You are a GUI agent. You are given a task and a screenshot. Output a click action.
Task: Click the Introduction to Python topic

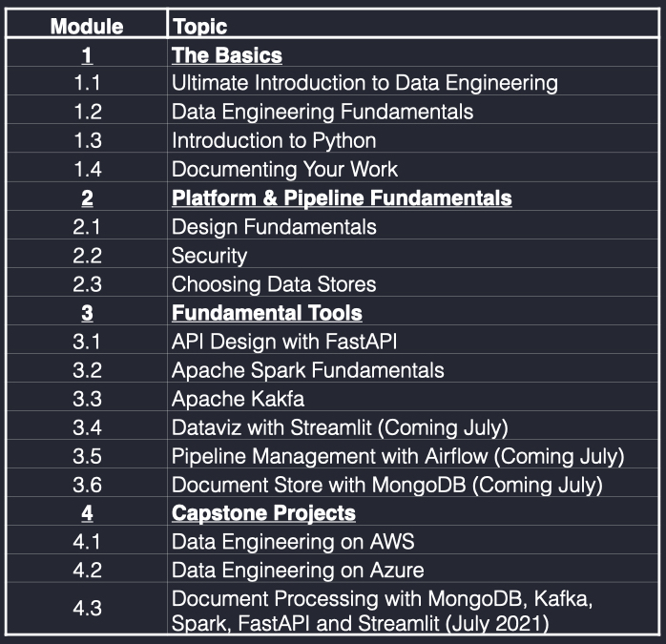[x=274, y=140]
